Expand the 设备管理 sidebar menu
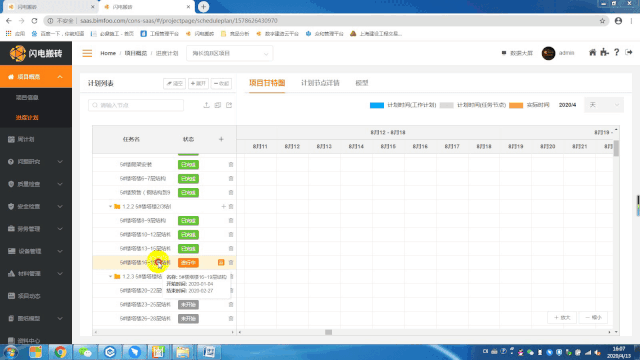The width and height of the screenshot is (640, 360). pyautogui.click(x=60, y=251)
